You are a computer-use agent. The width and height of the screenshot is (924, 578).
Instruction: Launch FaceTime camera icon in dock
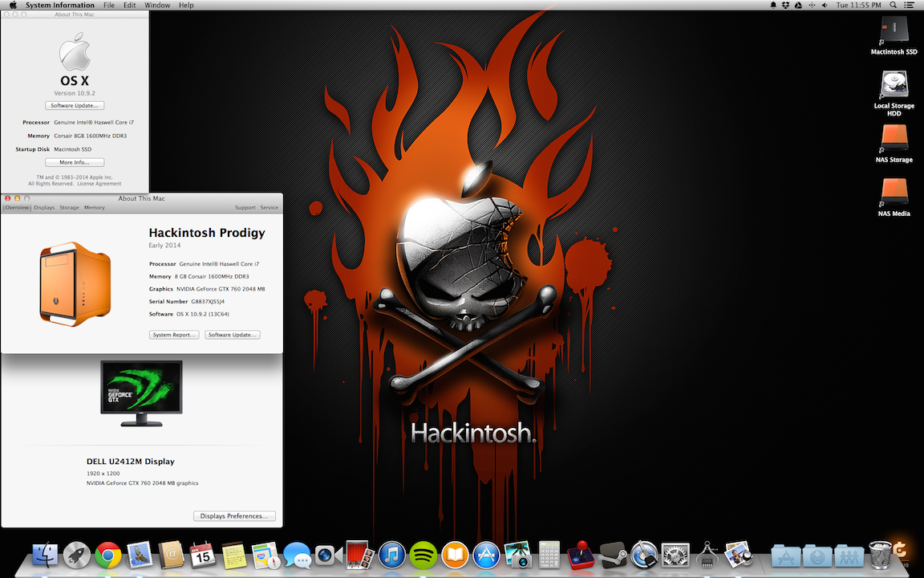click(x=328, y=555)
